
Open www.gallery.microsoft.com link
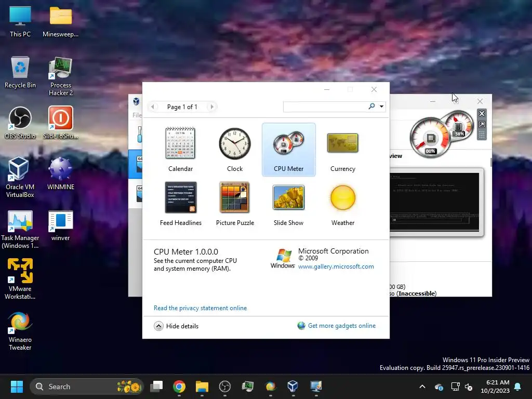(336, 267)
